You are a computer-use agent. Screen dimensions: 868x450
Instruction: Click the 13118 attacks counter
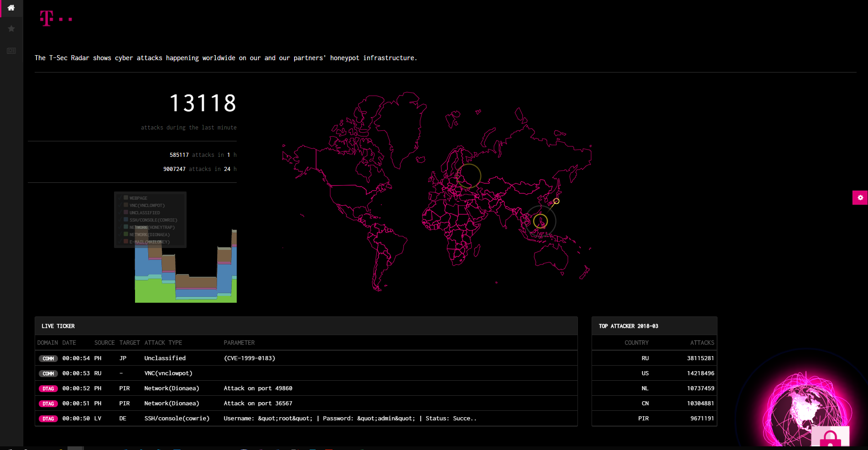(x=203, y=103)
